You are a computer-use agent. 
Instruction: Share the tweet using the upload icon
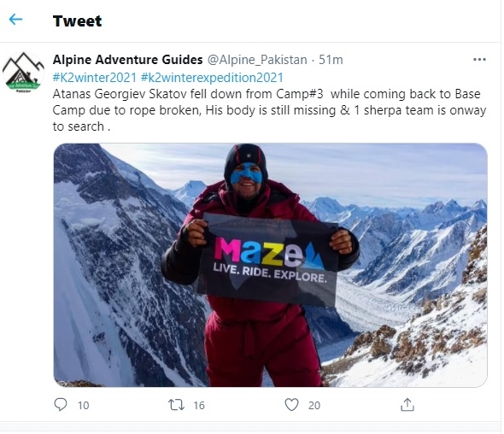(407, 405)
